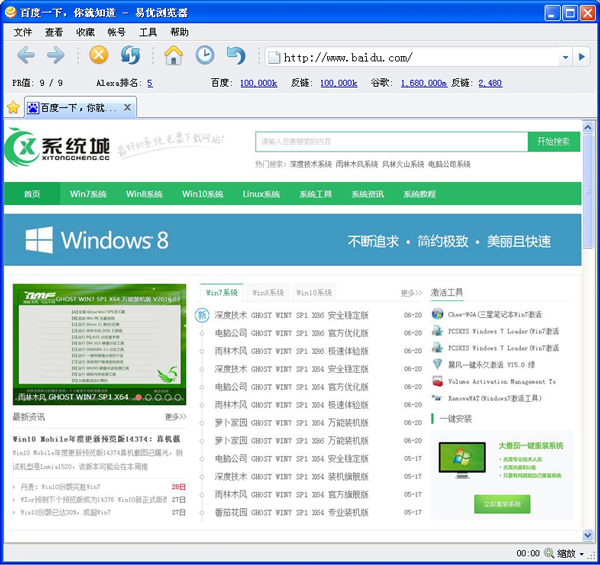This screenshot has height=565, width=600.
Task: Click the 反链 2,480 link
Action: coord(490,83)
